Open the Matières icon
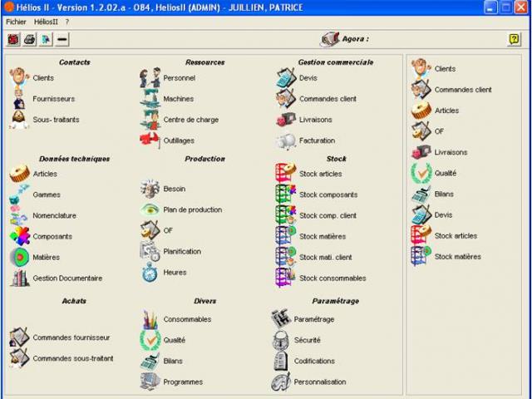Viewport: 532px width, 399px height. click(x=19, y=257)
